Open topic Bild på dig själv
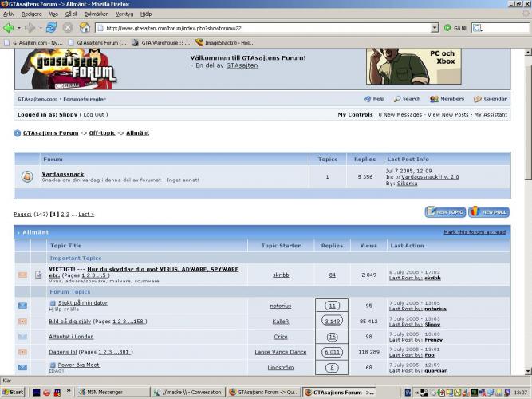This screenshot has width=532, height=399. click(70, 322)
